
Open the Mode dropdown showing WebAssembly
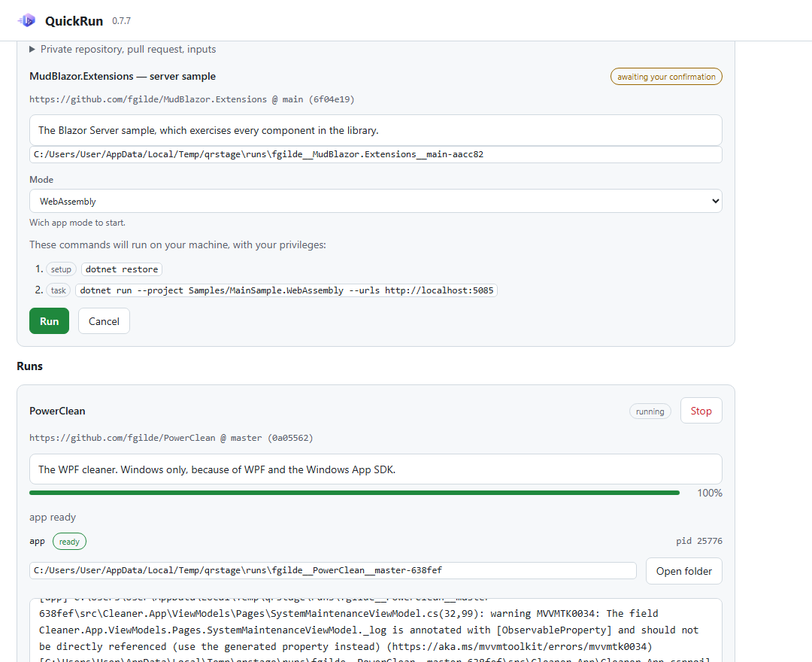pyautogui.click(x=375, y=201)
